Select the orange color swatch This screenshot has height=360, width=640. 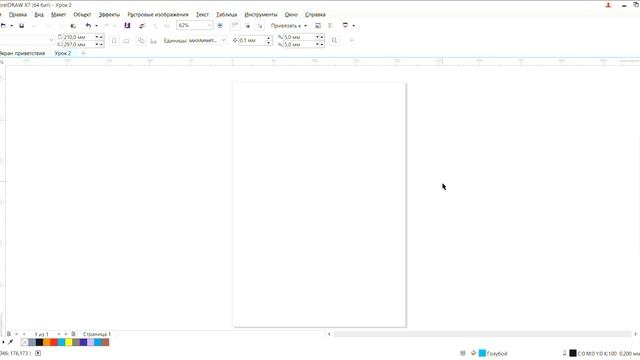tap(47, 342)
